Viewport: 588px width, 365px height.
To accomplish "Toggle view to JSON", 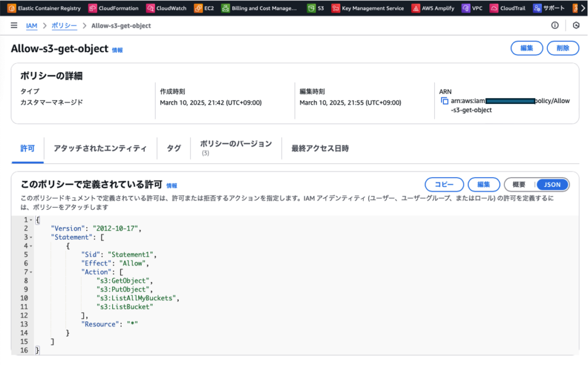I will tap(552, 185).
